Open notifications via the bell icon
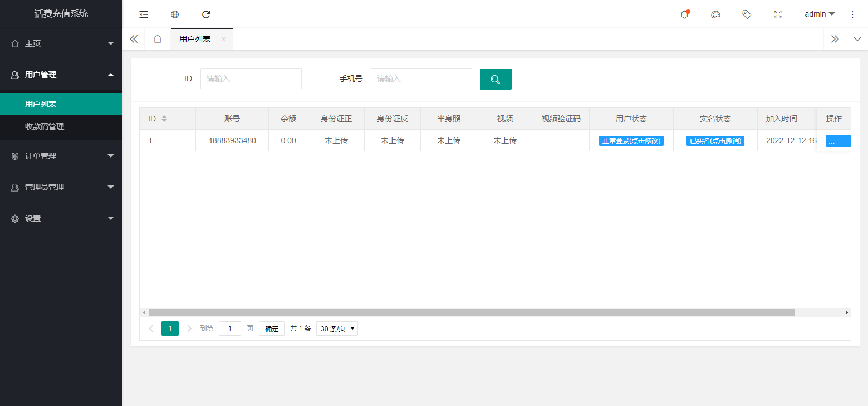Viewport: 868px width, 406px height. click(684, 14)
